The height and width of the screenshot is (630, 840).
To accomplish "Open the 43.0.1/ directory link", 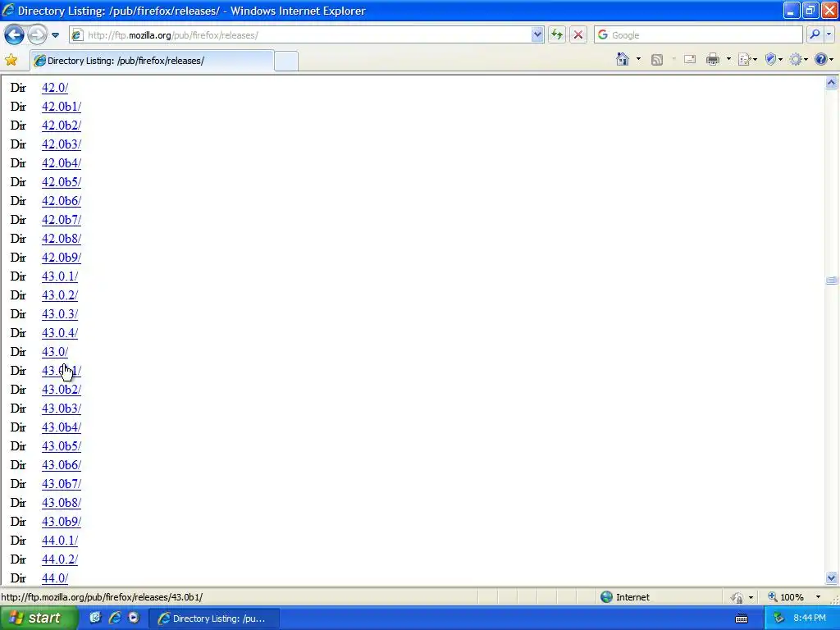I will click(60, 276).
